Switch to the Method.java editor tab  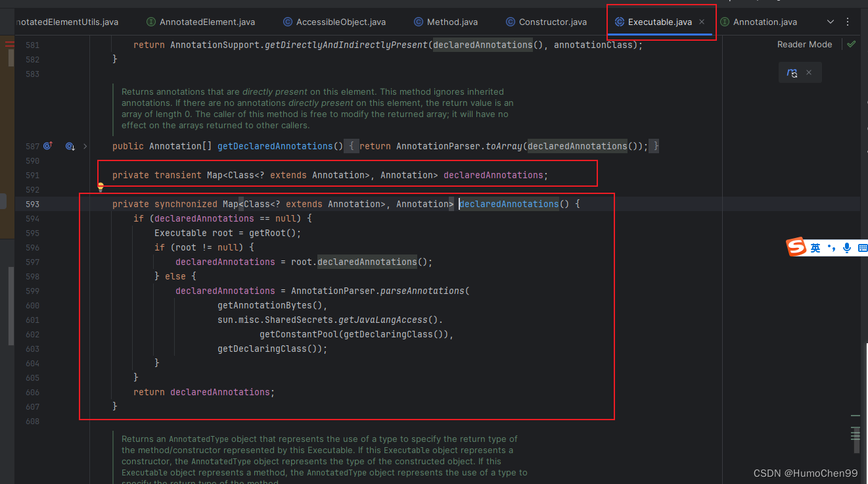[x=445, y=22]
